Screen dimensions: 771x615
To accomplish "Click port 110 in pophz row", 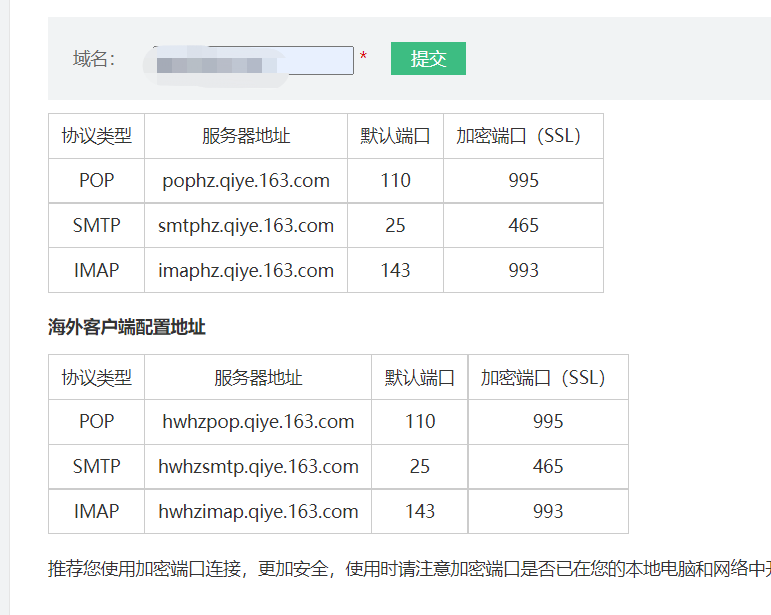I will pyautogui.click(x=395, y=180).
